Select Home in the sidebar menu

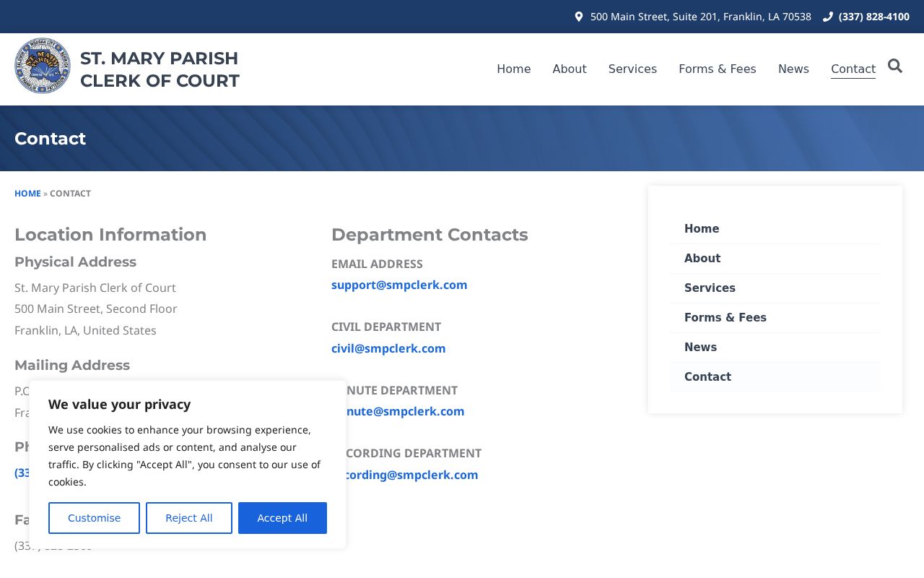coord(775,229)
